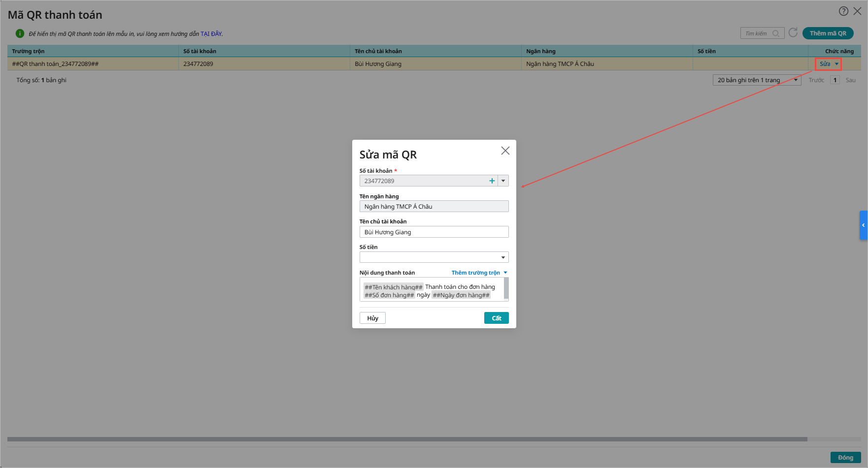Click the ##Số đơn hàng## merge tag

[x=389, y=295]
